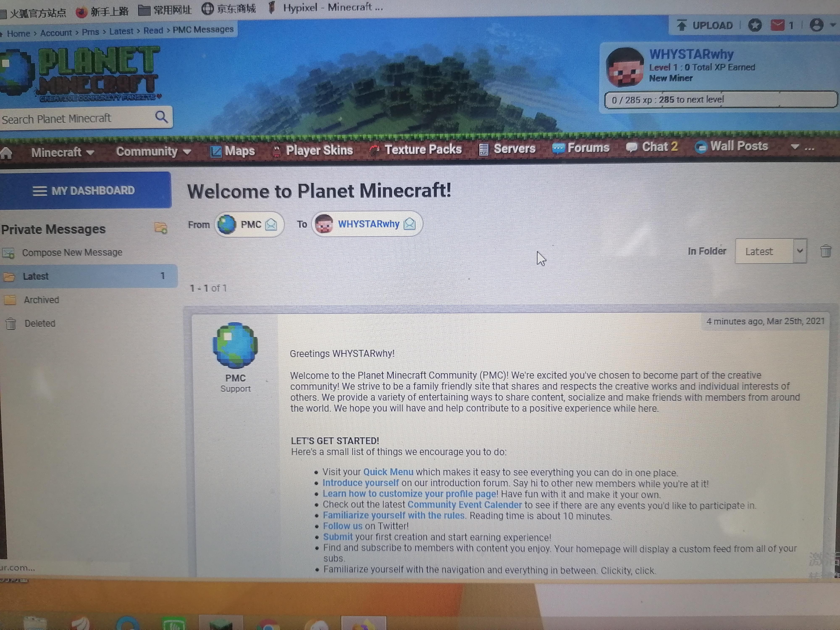840x630 pixels.
Task: Open Player Skins section
Action: [x=313, y=150]
